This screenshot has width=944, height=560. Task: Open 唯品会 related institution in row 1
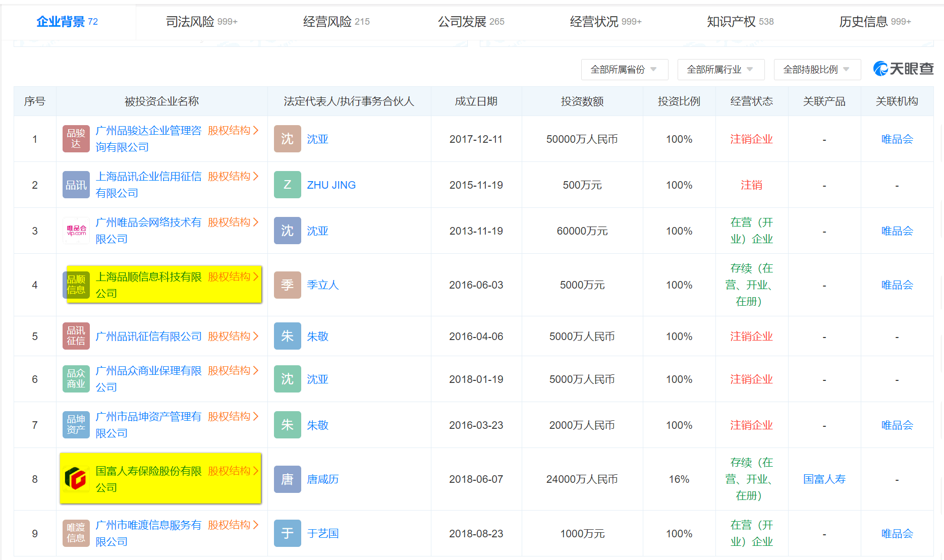(897, 139)
